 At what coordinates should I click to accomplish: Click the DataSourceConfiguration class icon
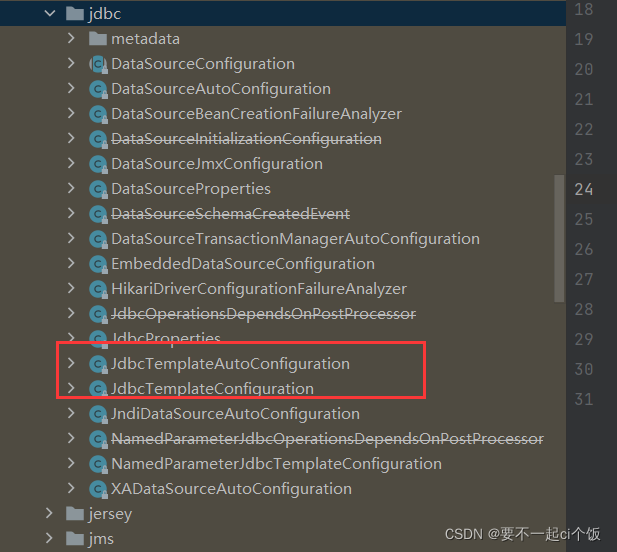(98, 65)
